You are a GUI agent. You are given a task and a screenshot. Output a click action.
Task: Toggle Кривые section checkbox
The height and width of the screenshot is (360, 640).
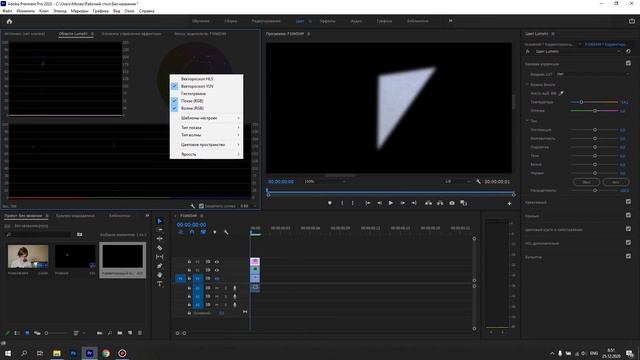(628, 215)
